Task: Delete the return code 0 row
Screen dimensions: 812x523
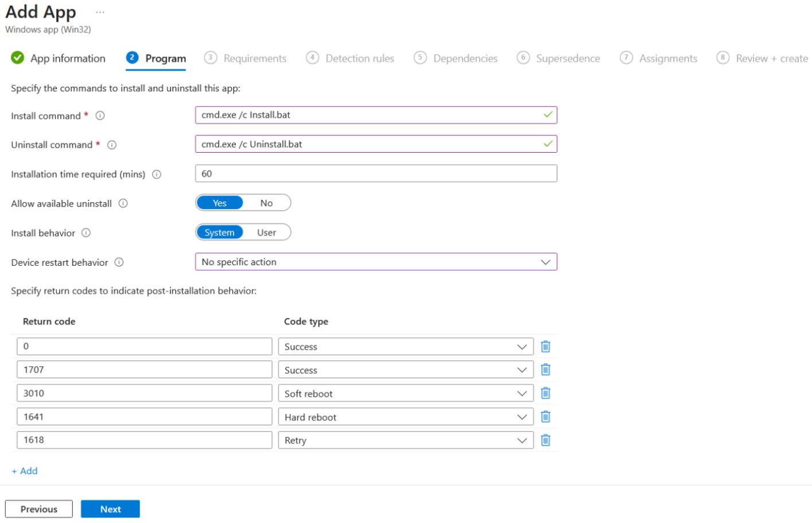Action: [545, 347]
